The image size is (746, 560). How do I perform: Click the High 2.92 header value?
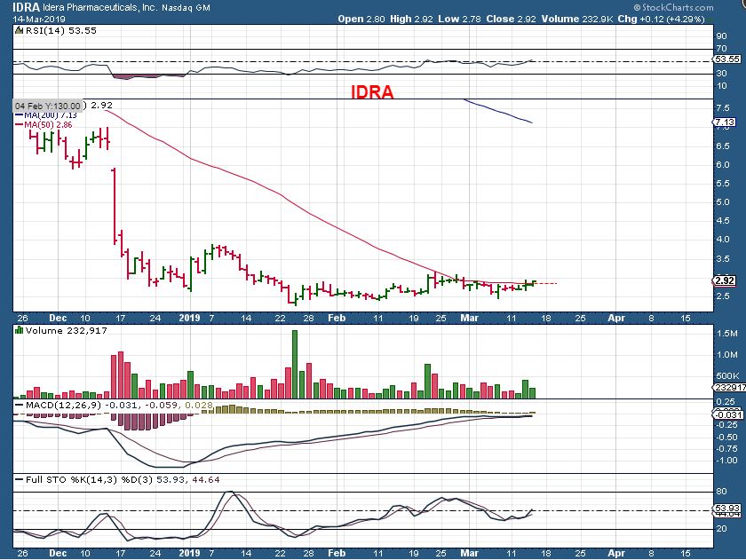tap(411, 19)
